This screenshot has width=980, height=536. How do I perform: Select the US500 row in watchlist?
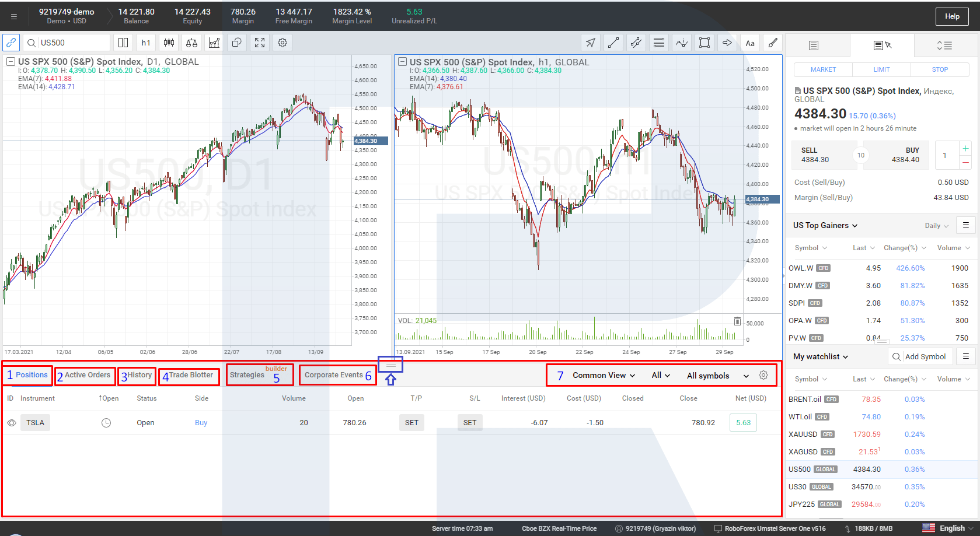pos(882,470)
